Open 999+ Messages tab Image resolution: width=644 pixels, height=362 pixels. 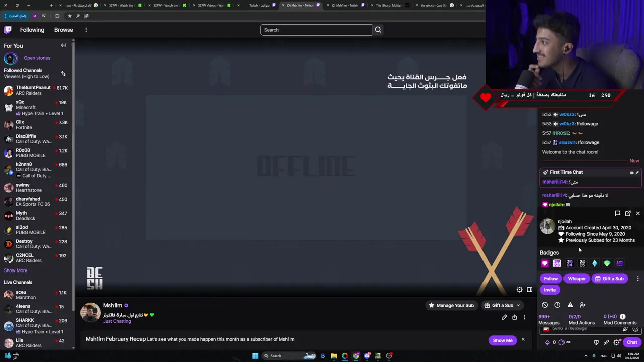[x=549, y=320]
